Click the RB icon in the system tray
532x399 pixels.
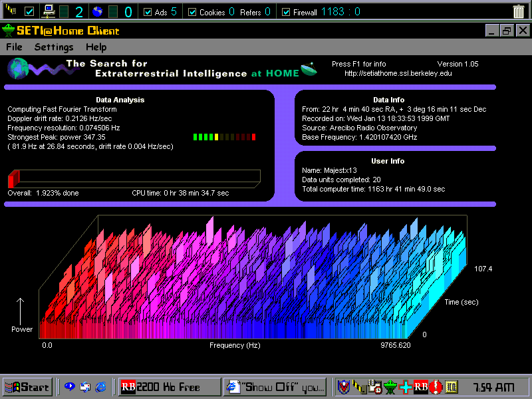[421, 386]
